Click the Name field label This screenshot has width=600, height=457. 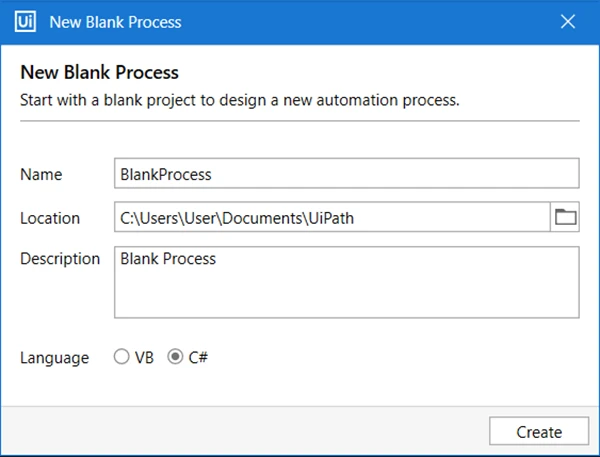point(41,175)
